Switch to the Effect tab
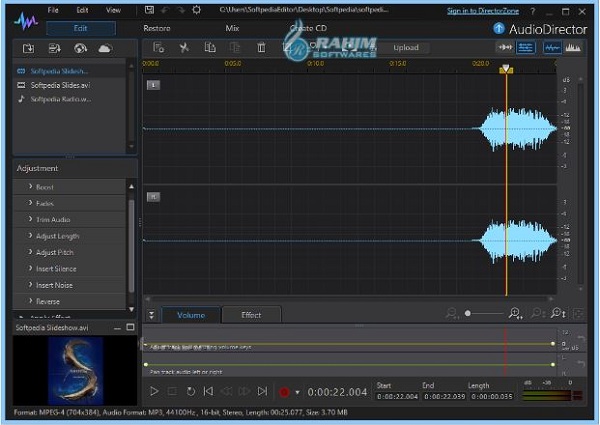600x425 pixels. pos(251,315)
